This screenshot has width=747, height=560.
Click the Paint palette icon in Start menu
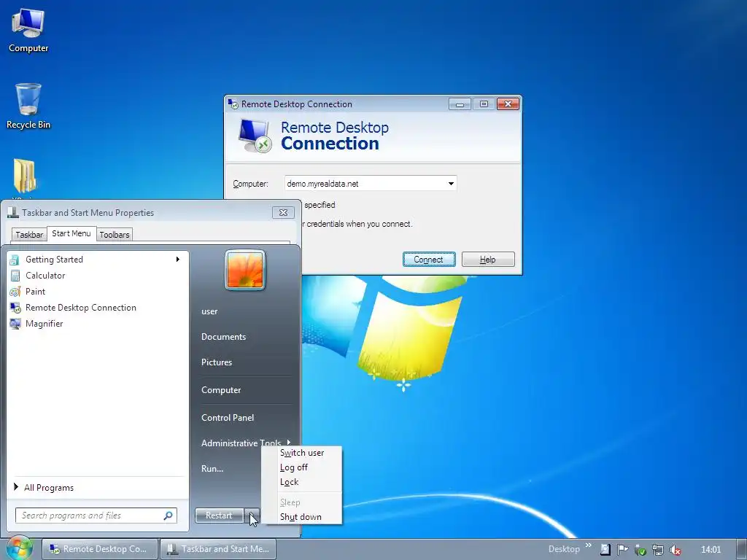click(15, 292)
